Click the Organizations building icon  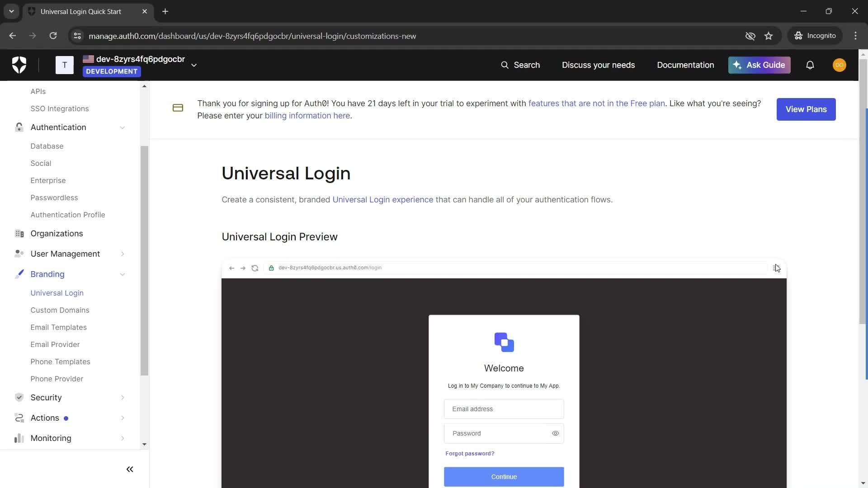tap(19, 234)
